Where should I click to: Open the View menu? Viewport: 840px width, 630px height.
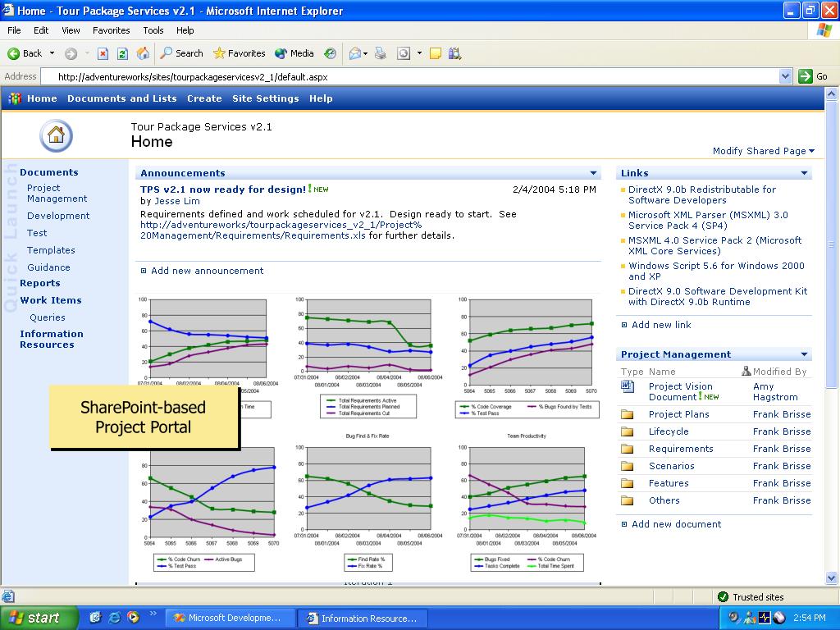point(71,30)
